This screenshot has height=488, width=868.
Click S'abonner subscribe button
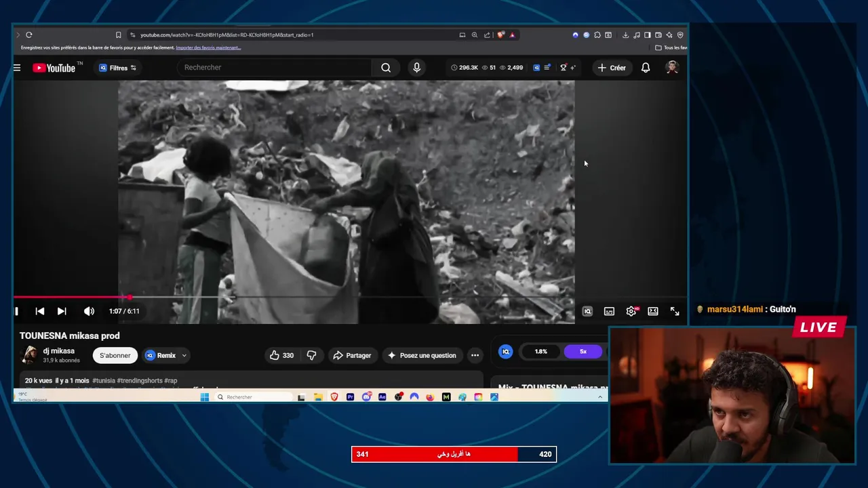coord(115,355)
